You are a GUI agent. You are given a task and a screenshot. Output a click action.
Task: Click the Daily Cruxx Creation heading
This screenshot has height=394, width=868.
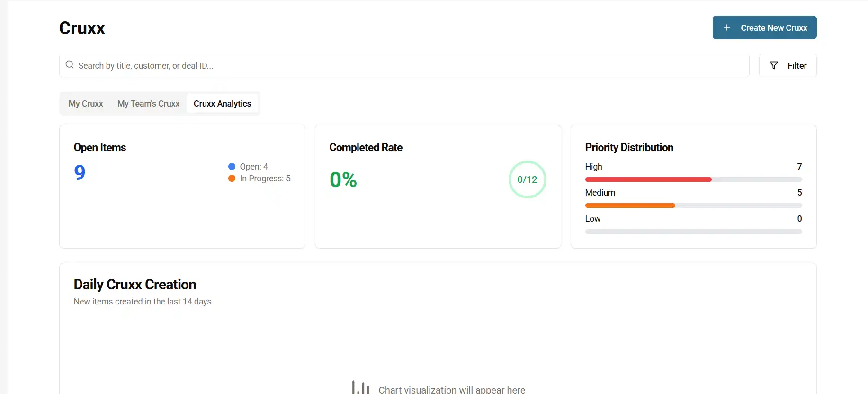(x=135, y=284)
